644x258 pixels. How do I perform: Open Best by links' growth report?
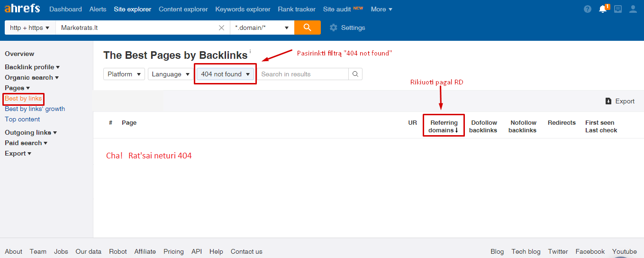coord(35,109)
